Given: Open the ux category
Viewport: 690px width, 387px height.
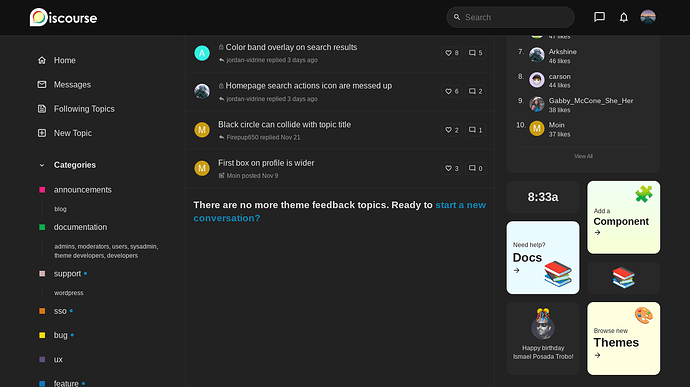Looking at the screenshot, I should click(x=58, y=359).
